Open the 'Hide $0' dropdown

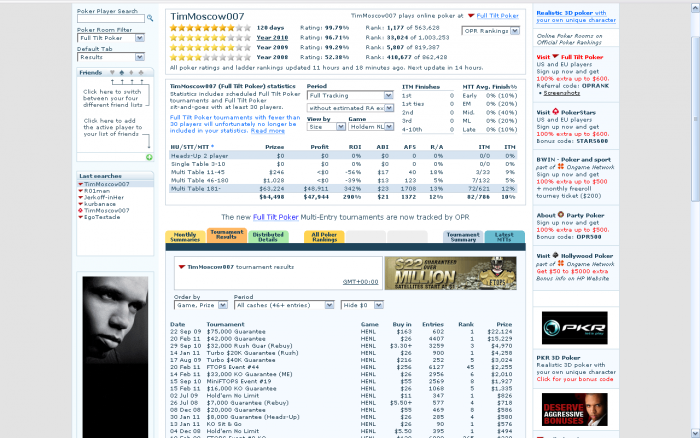[362, 305]
